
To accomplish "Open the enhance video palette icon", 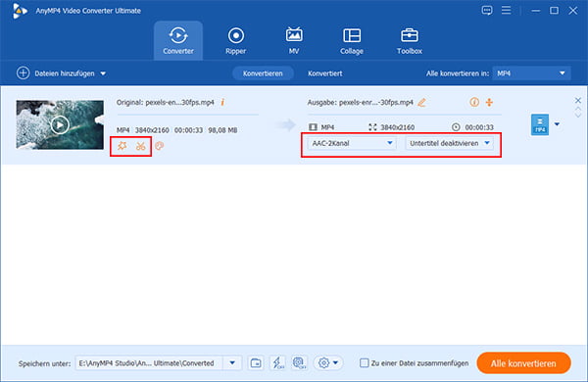I will 160,146.
